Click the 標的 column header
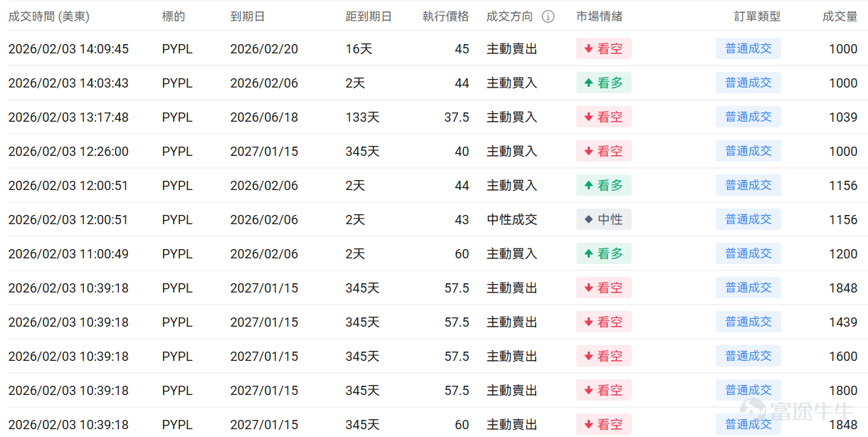Image resolution: width=868 pixels, height=437 pixels. click(174, 16)
